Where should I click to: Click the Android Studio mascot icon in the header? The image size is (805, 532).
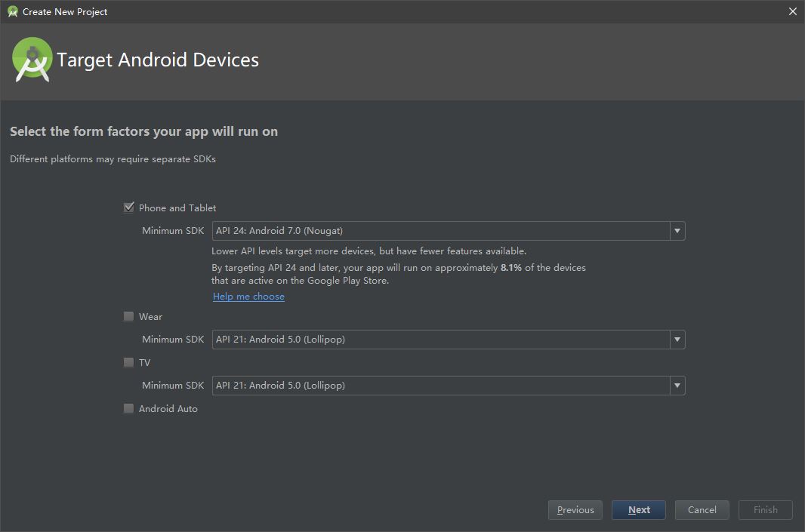click(x=31, y=59)
